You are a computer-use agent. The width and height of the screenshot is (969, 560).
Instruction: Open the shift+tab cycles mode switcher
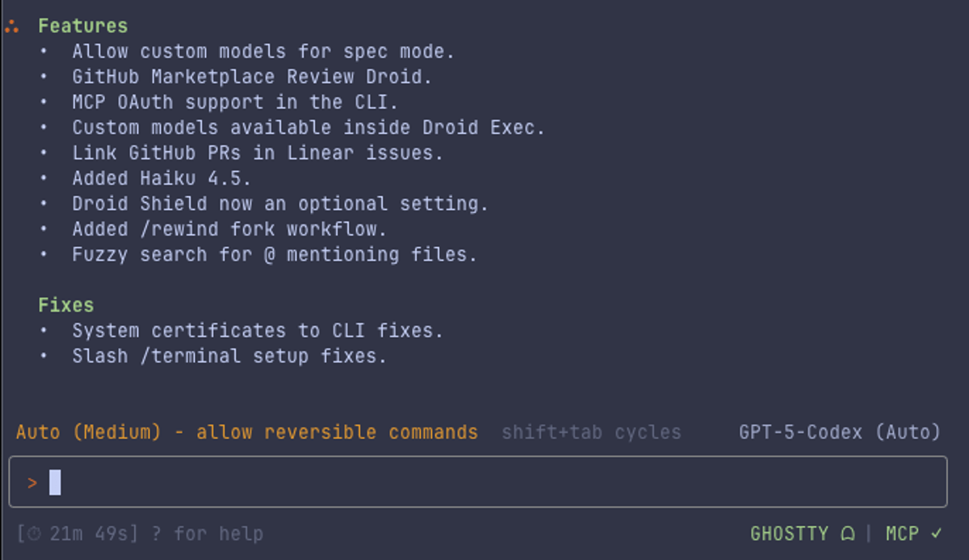591,432
